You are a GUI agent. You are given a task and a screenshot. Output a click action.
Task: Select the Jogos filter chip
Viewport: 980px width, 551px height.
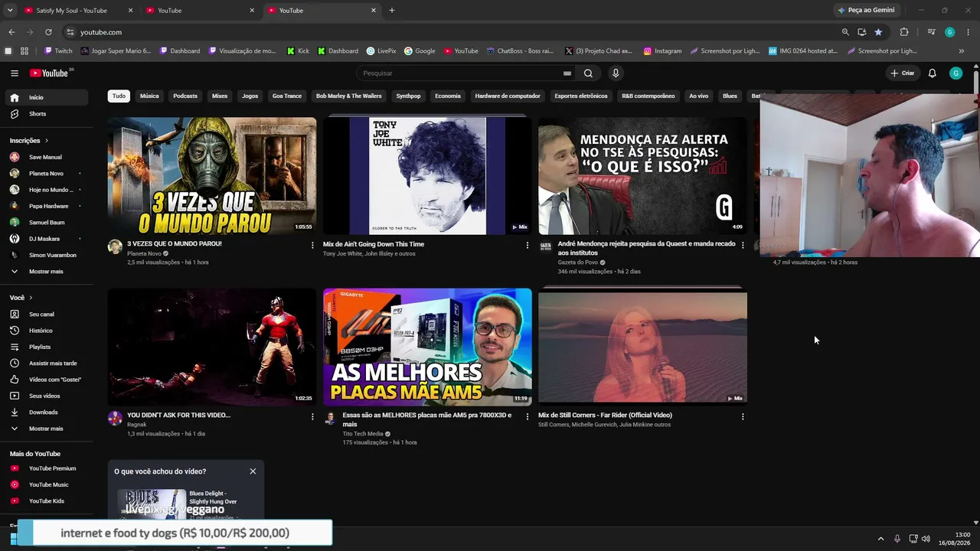pyautogui.click(x=250, y=96)
